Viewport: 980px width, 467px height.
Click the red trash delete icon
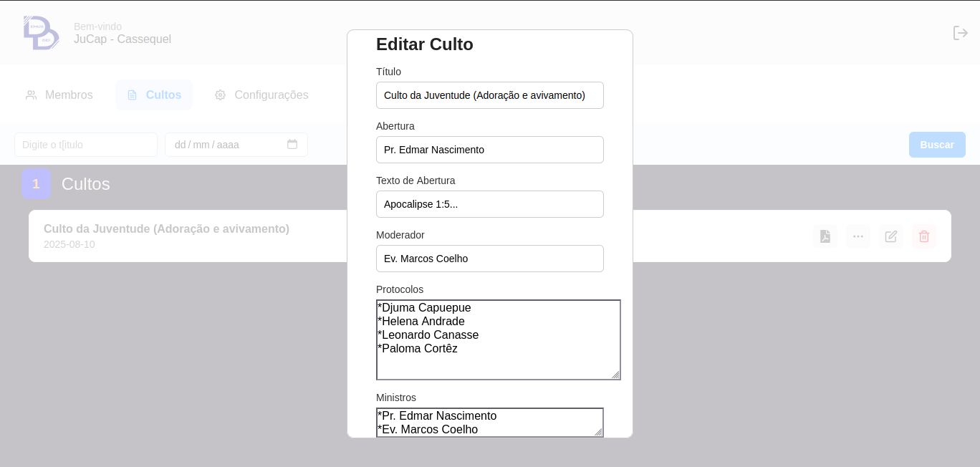click(923, 236)
